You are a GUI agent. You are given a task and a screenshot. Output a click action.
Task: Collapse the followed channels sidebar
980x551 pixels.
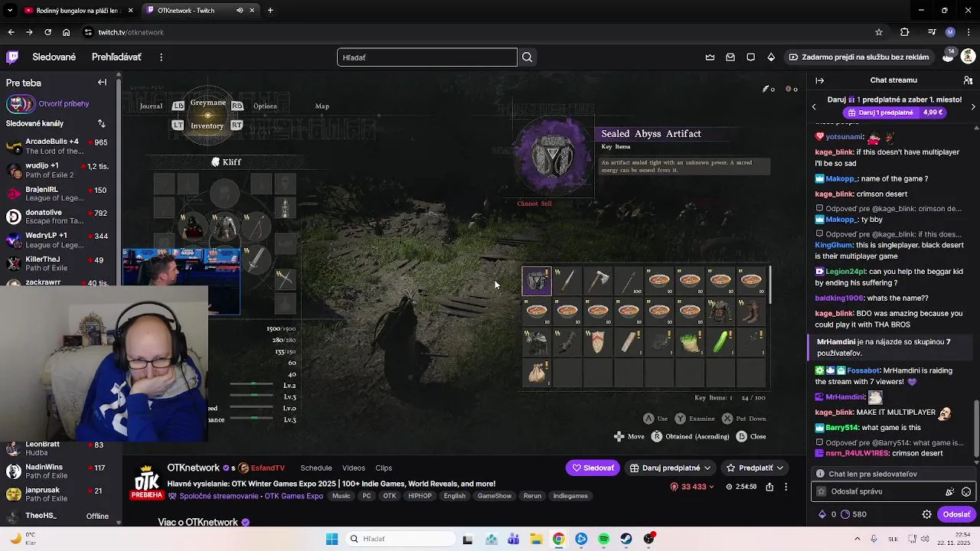pos(102,83)
